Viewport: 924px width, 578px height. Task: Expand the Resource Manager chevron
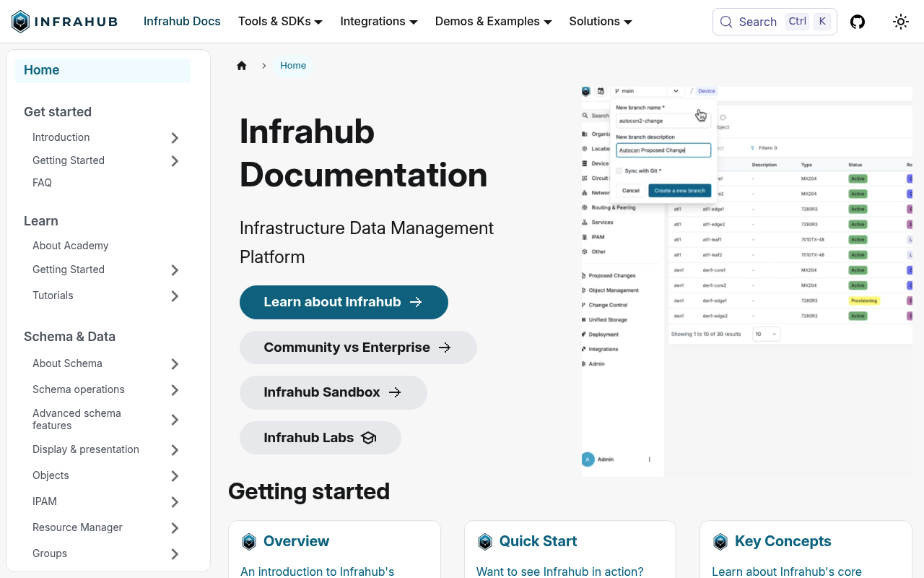(x=175, y=528)
